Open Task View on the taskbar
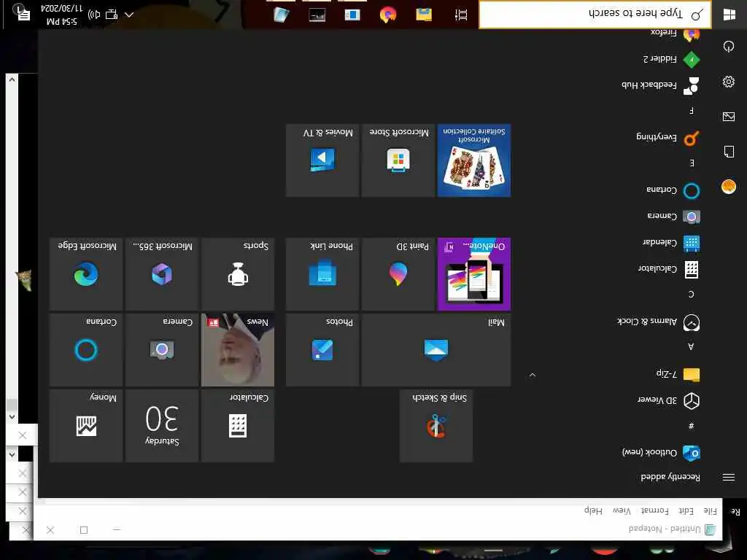The width and height of the screenshot is (747, 560). pyautogui.click(x=461, y=15)
